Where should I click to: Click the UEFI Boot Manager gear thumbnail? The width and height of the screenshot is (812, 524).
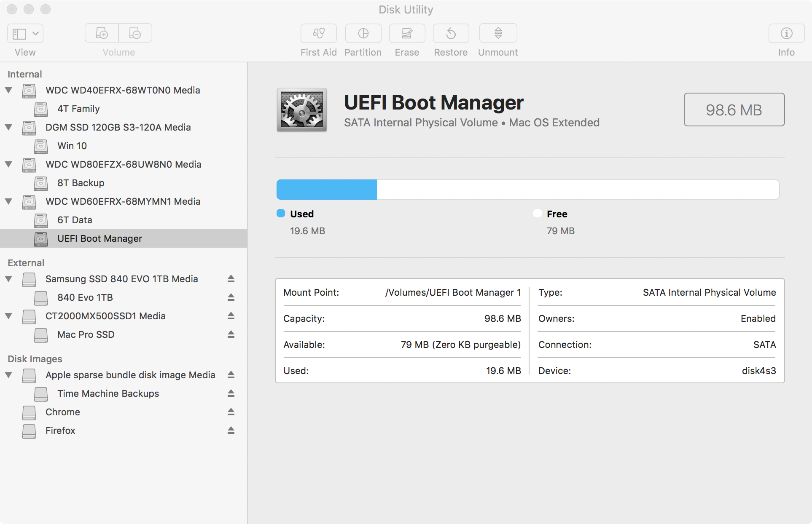[301, 110]
